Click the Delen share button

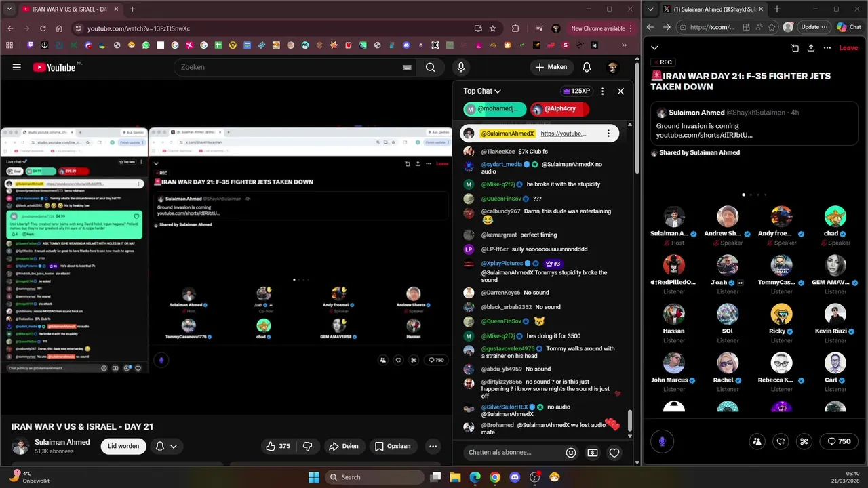(344, 446)
